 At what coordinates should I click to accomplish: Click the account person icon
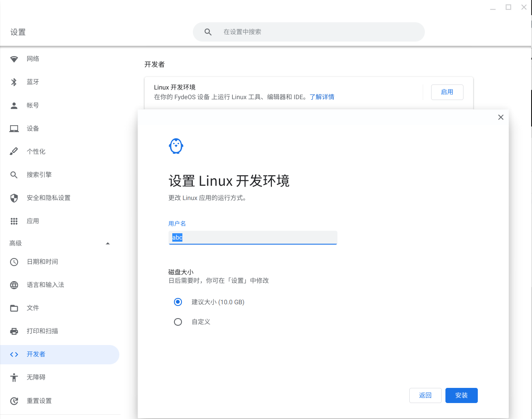(x=14, y=105)
